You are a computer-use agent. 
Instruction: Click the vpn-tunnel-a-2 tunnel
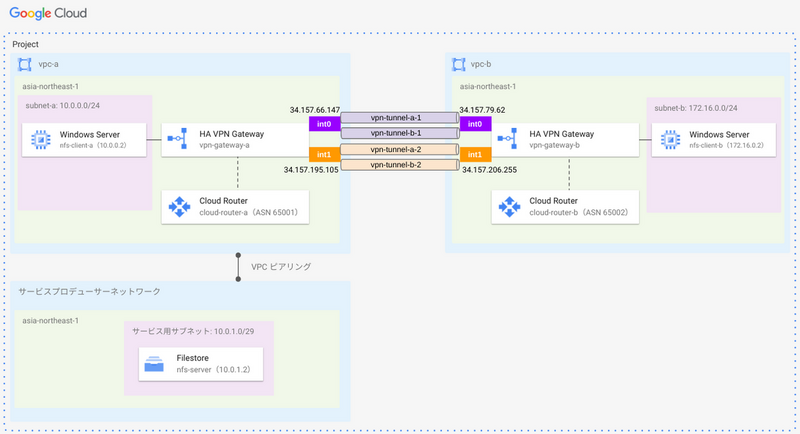point(400,149)
